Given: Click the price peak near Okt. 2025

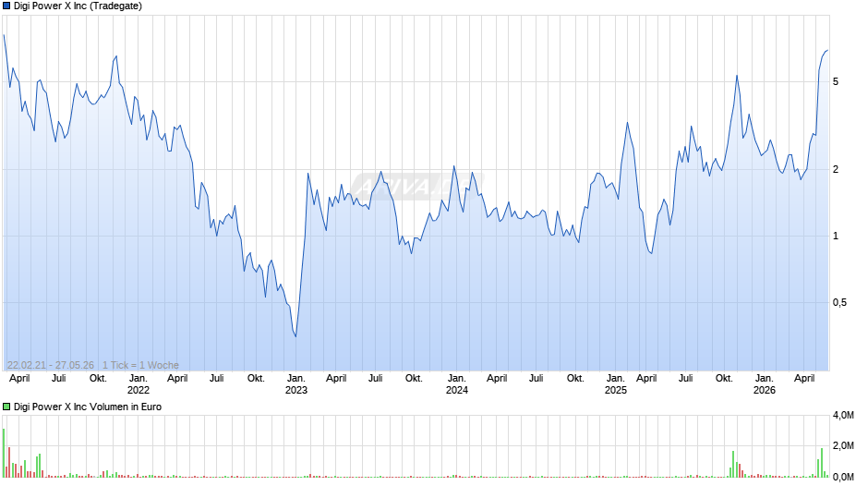Looking at the screenshot, I should (737, 76).
